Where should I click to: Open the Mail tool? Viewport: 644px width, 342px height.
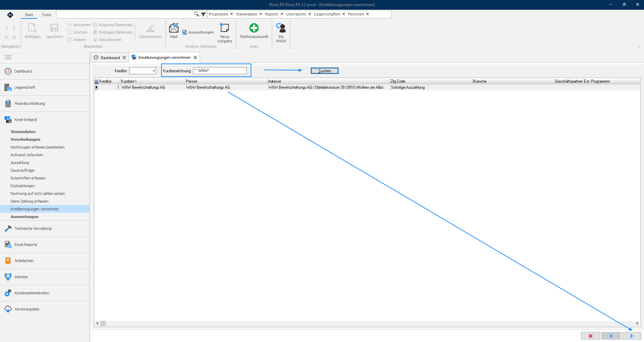point(174,31)
